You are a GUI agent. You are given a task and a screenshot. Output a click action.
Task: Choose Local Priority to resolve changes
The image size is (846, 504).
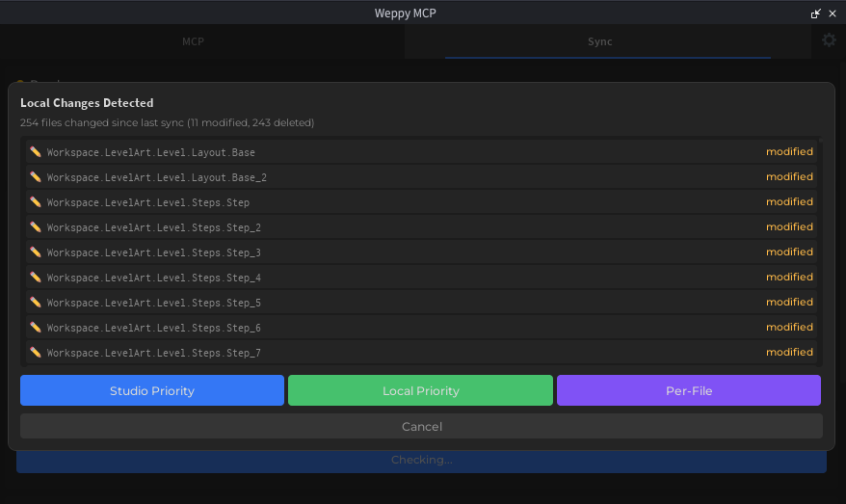click(420, 391)
